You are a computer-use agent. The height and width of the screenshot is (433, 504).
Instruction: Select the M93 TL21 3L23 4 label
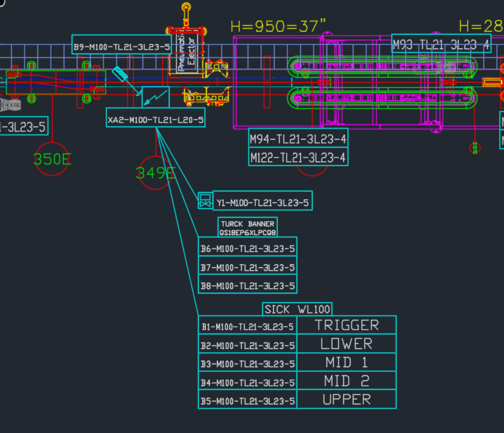442,43
